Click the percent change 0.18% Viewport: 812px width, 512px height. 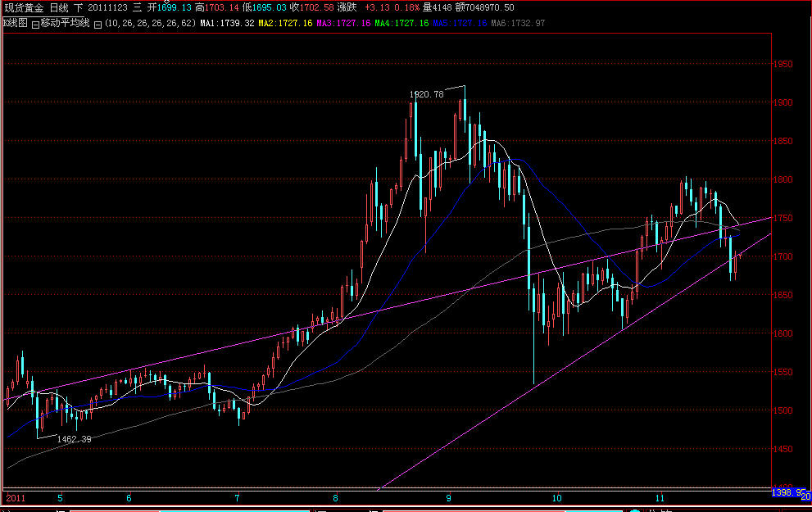406,7
